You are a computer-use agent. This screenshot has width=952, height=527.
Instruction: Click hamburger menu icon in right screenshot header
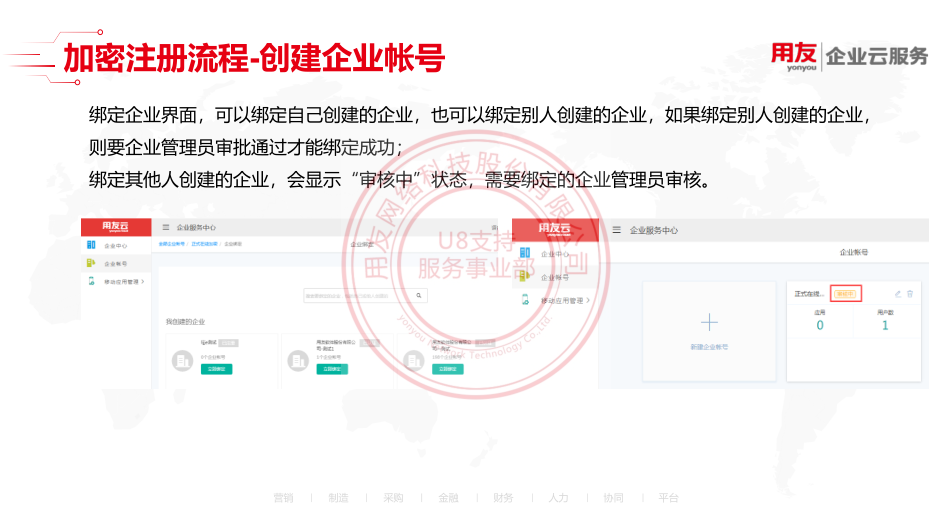(616, 230)
